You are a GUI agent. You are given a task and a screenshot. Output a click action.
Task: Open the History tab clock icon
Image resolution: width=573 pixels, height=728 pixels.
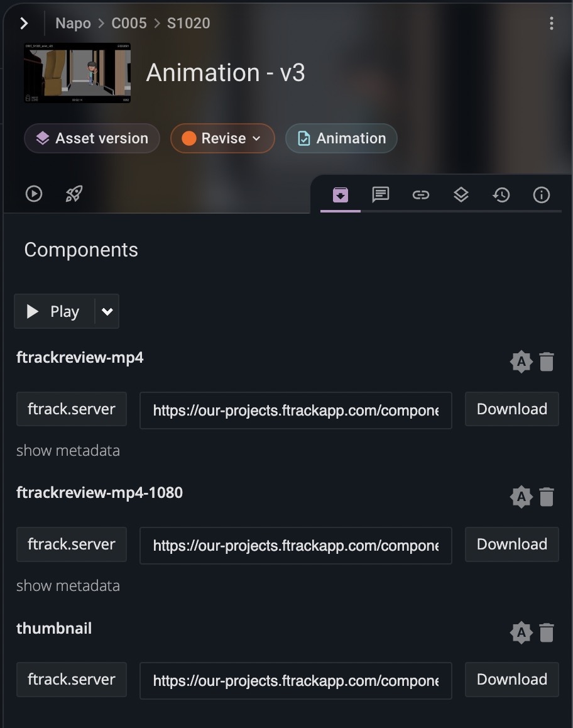point(501,194)
